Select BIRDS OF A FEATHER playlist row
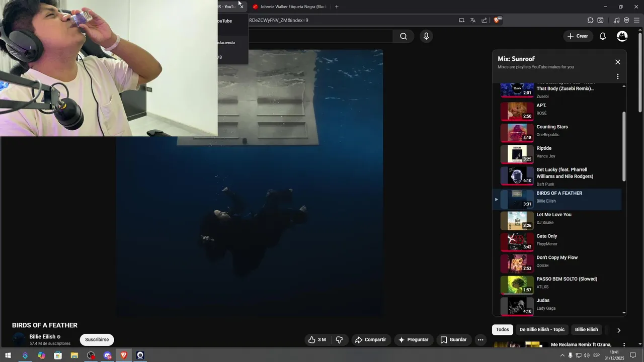The image size is (644, 362). tap(557, 199)
